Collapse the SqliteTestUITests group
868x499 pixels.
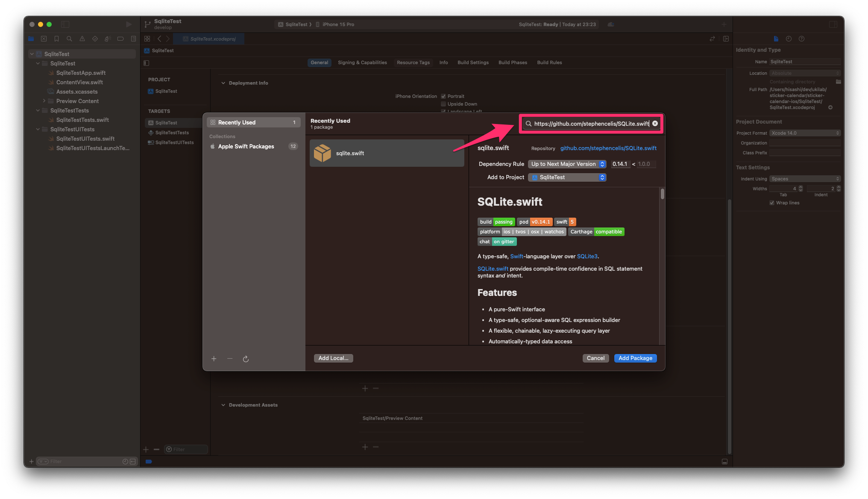(38, 129)
